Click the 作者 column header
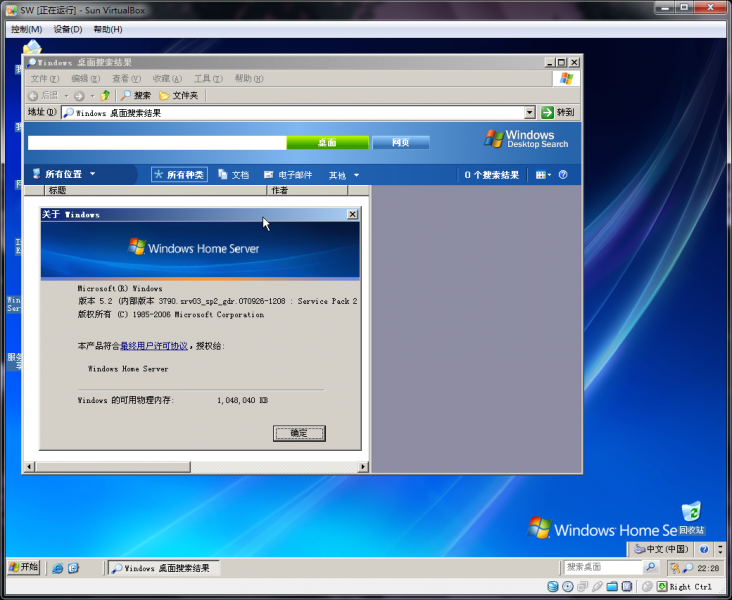This screenshot has height=600, width=732. pyautogui.click(x=307, y=190)
